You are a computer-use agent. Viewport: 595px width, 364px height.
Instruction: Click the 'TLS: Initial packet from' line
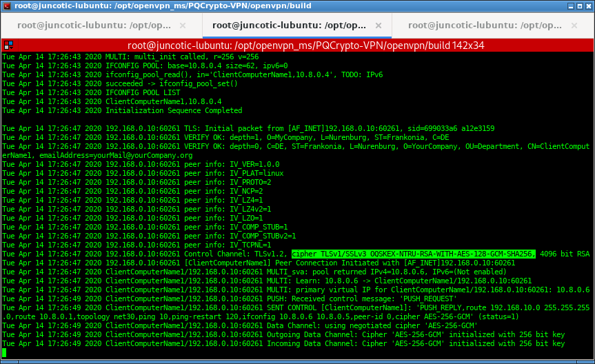249,128
